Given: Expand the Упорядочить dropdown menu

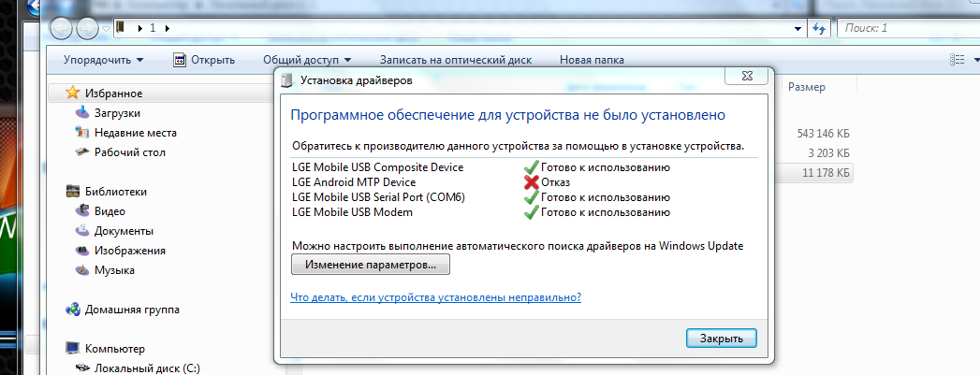Looking at the screenshot, I should coord(103,60).
